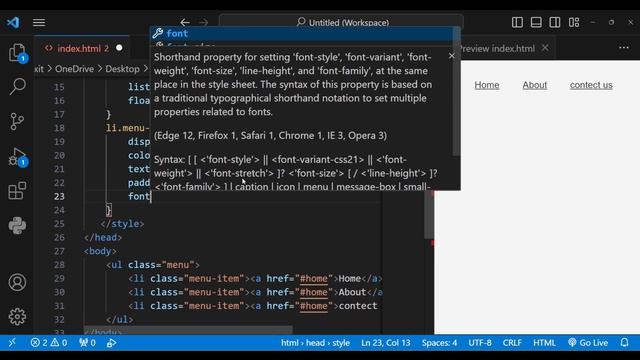Viewport: 640px width, 360px height.
Task: Change line endings via CRLF item
Action: click(x=512, y=343)
